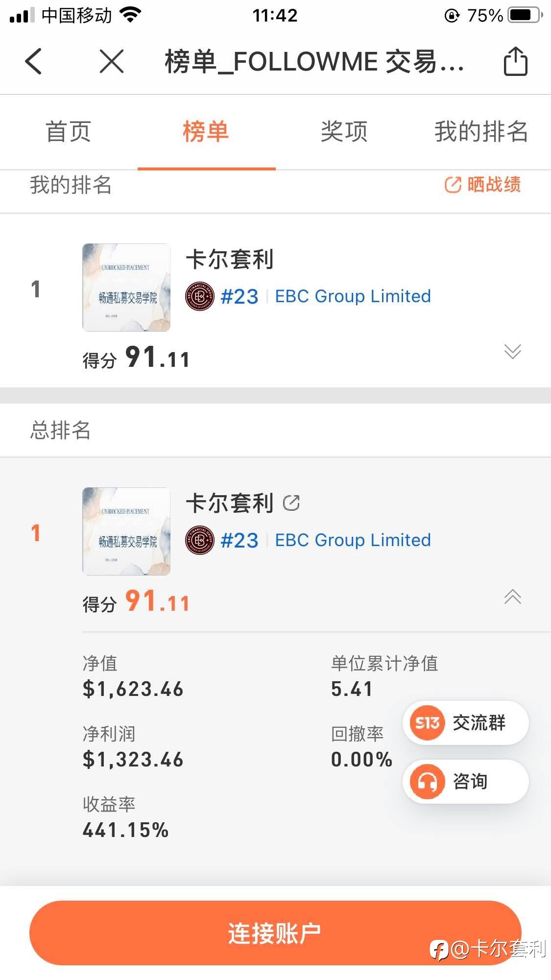Collapse the 总排名 entry details

pos(512,597)
